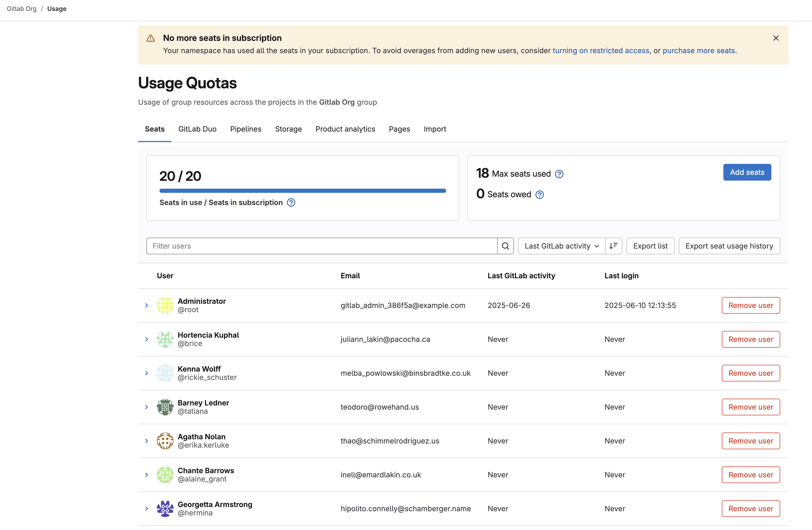The height and width of the screenshot is (530, 812).
Task: Click the Add seats button
Action: pos(747,172)
